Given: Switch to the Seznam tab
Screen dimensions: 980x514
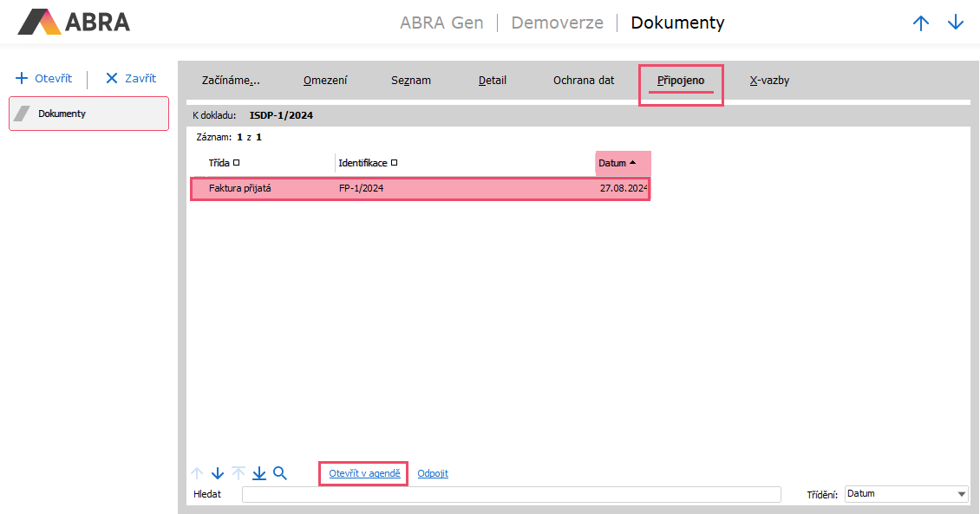Looking at the screenshot, I should coord(410,81).
